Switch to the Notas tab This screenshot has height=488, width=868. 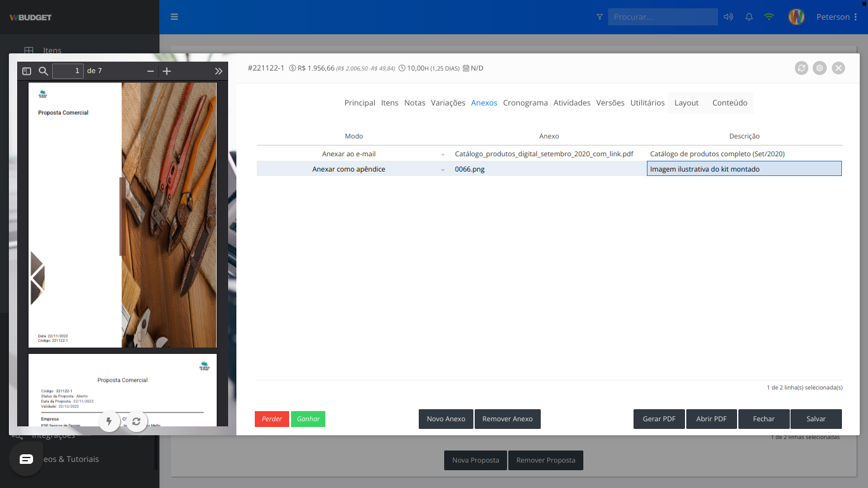click(415, 103)
